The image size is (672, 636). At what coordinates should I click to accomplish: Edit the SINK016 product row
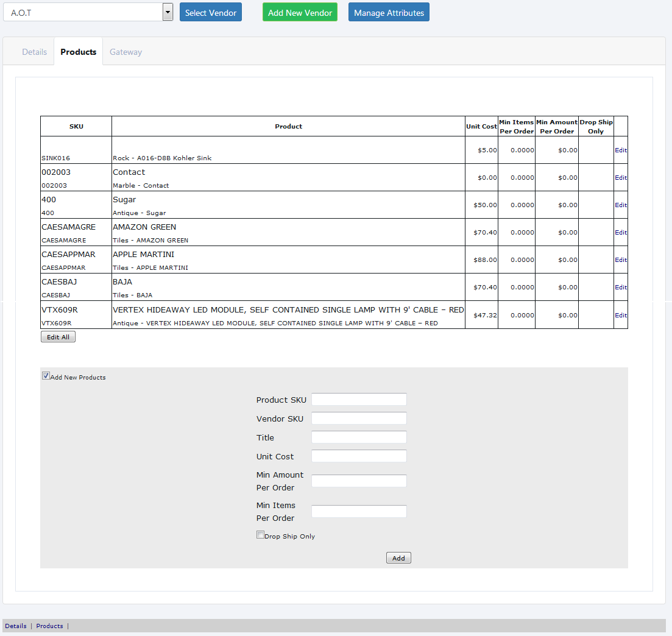(620, 150)
